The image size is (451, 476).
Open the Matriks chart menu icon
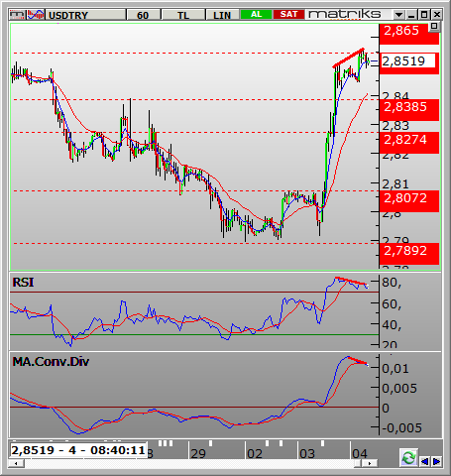pos(17,15)
